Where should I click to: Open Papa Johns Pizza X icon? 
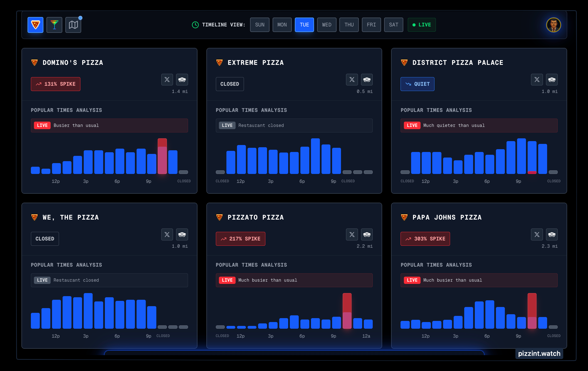click(x=537, y=234)
